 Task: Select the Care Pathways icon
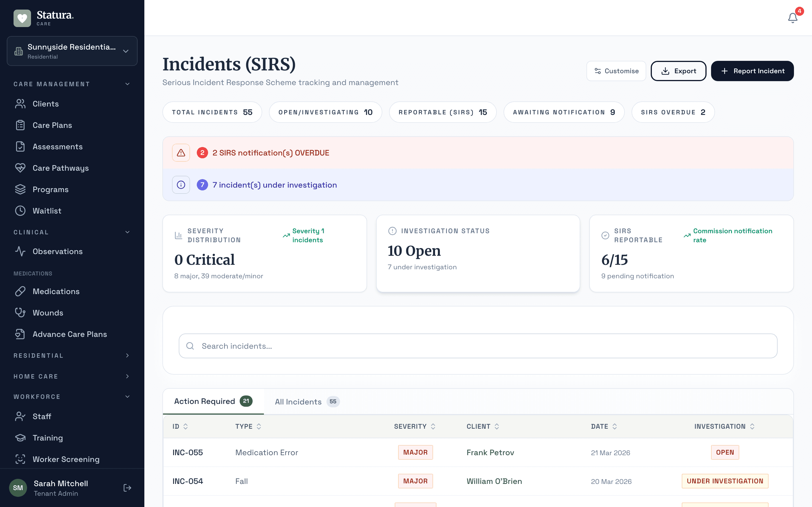click(x=20, y=168)
